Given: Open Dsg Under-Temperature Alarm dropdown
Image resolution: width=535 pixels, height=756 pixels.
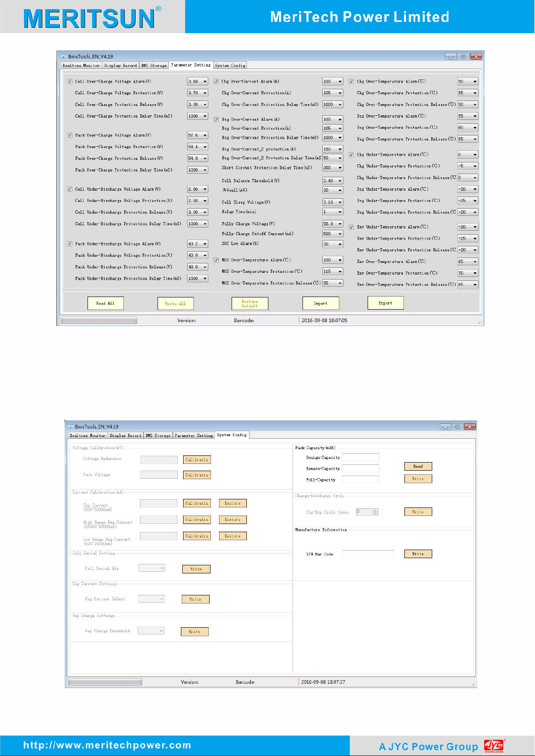Looking at the screenshot, I should coord(468,189).
